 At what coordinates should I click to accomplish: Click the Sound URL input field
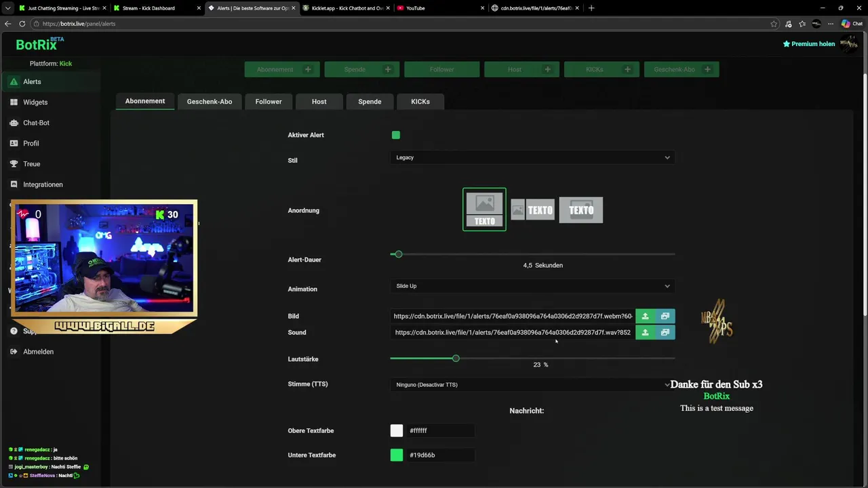(x=513, y=332)
